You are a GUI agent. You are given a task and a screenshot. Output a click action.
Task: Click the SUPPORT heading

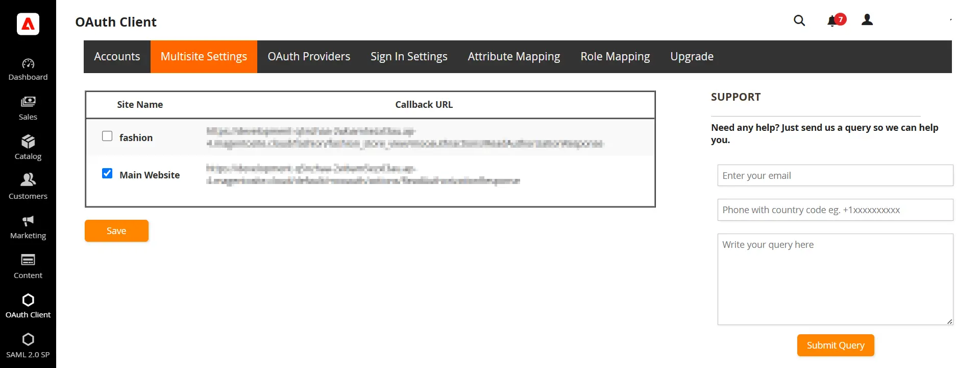[x=736, y=97]
